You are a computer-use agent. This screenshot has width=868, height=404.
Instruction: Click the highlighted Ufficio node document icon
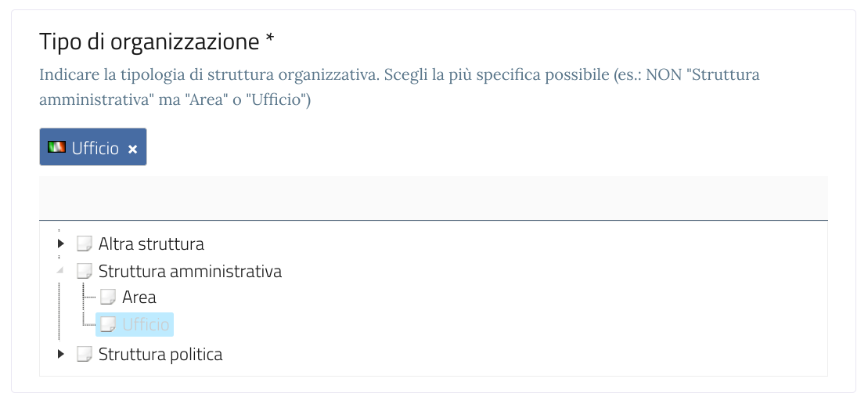(x=108, y=324)
